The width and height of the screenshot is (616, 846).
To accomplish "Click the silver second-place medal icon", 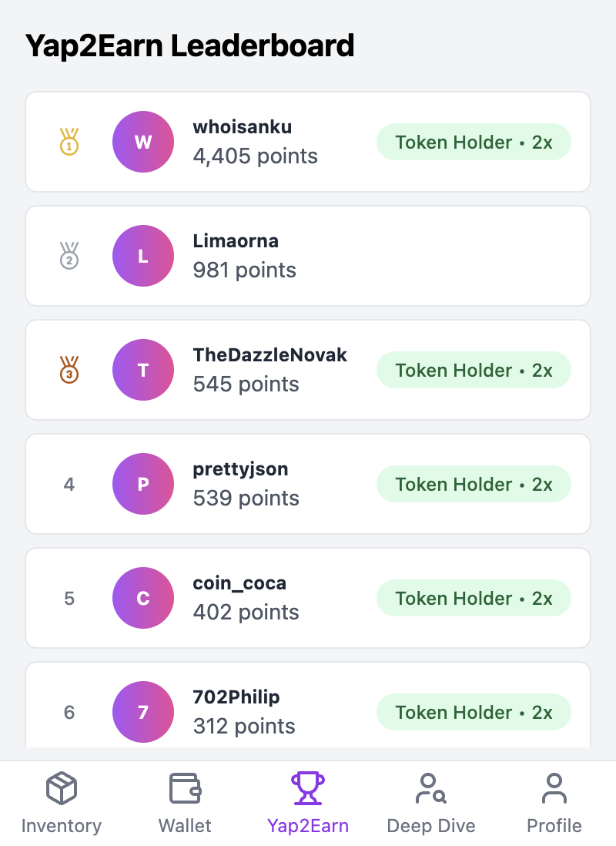I will (x=69, y=256).
